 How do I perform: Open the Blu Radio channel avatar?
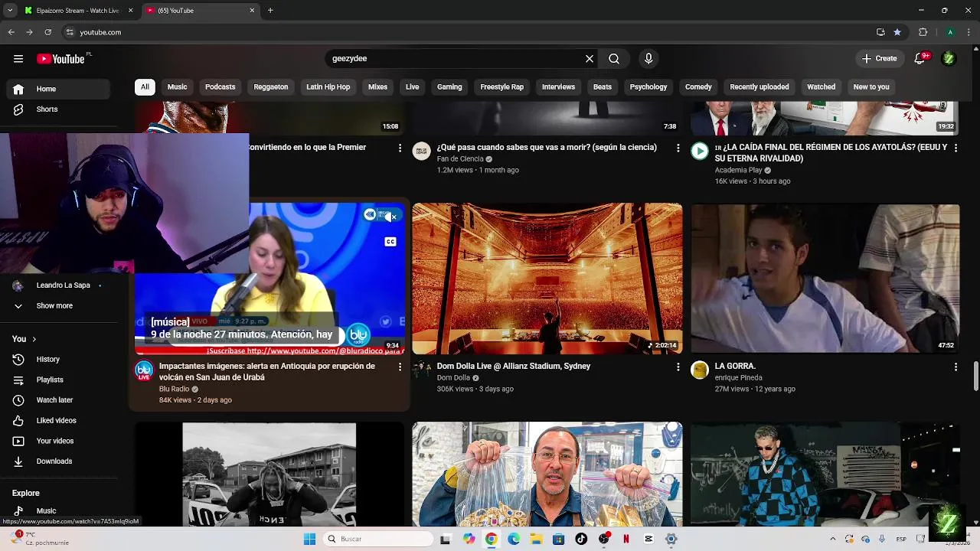pyautogui.click(x=144, y=372)
